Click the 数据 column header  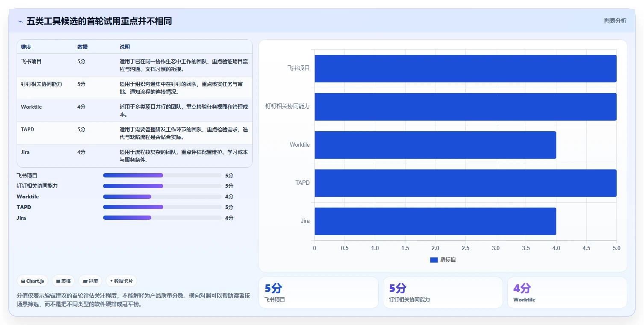(x=82, y=47)
